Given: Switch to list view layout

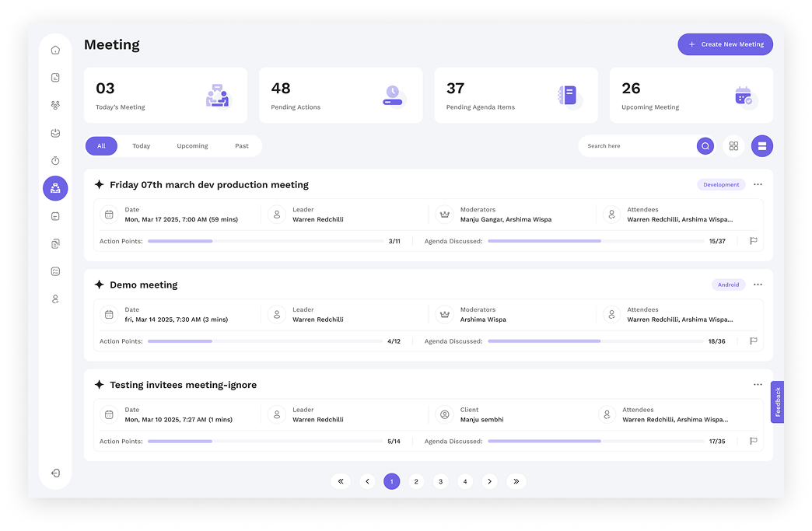Looking at the screenshot, I should tap(761, 146).
